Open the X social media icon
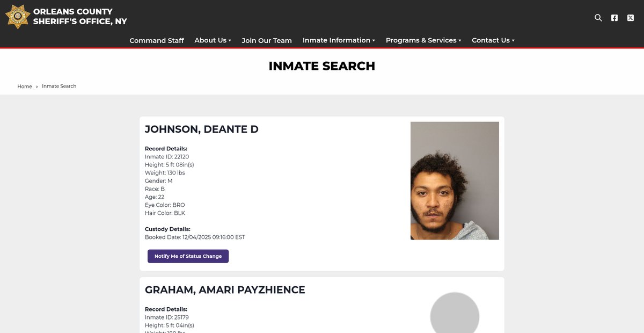The height and width of the screenshot is (333, 644). click(x=631, y=18)
